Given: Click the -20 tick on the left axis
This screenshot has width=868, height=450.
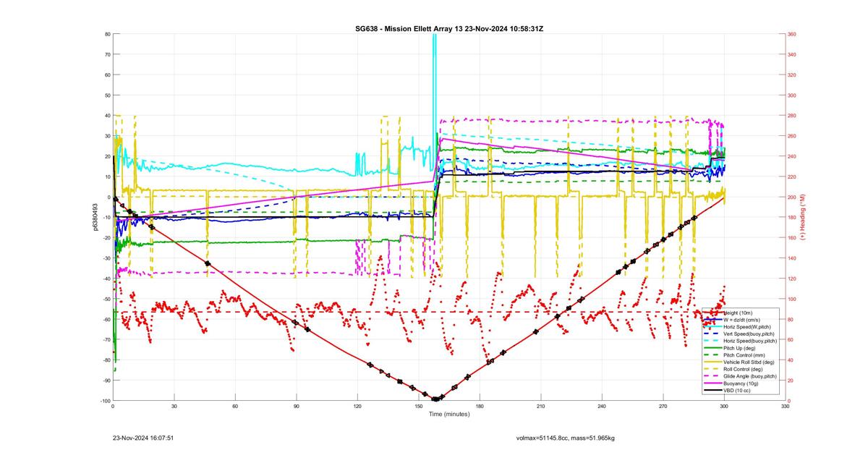Looking at the screenshot, I should coord(106,238).
